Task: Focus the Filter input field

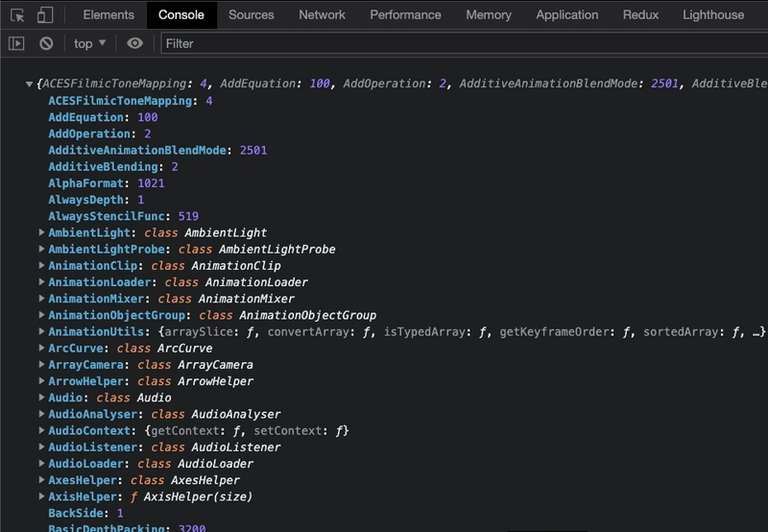Action: click(x=465, y=43)
